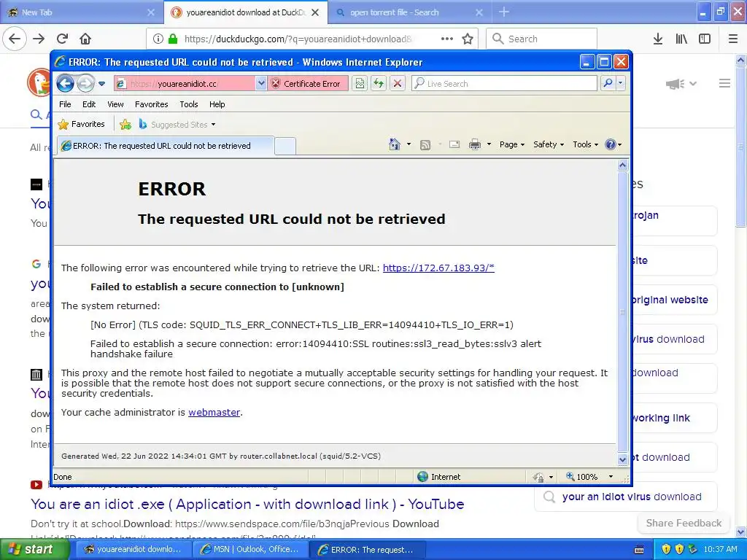The height and width of the screenshot is (560, 747).
Task: Expand Live Search provider dropdown arrow
Action: pos(620,83)
